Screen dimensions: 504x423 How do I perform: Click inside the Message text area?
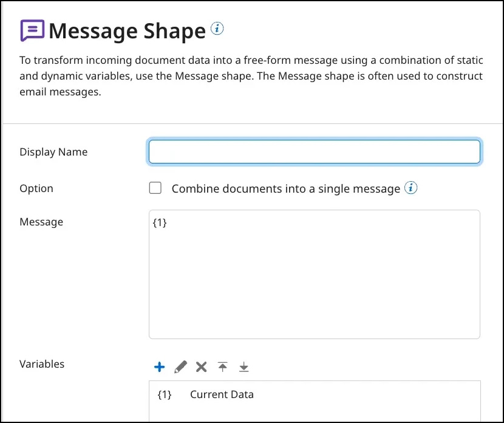314,273
